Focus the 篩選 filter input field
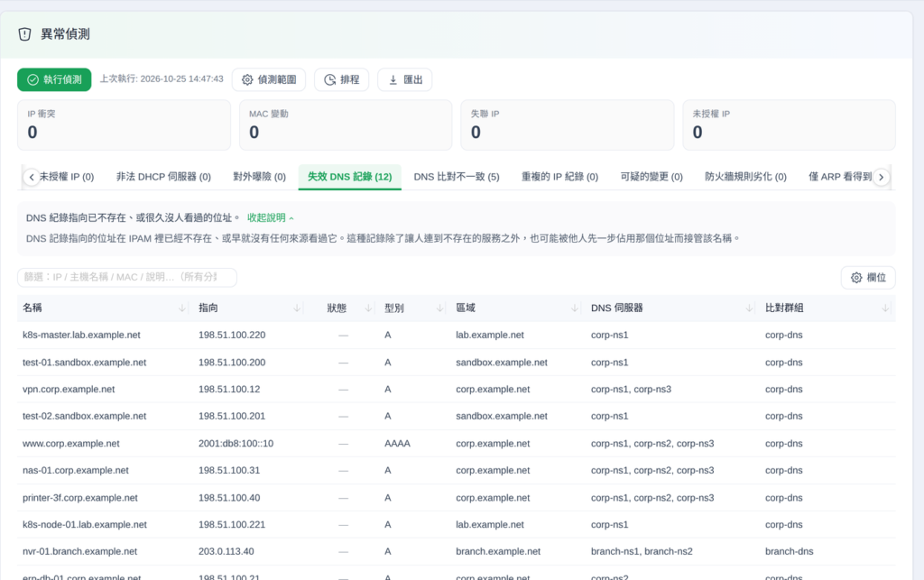The height and width of the screenshot is (580, 924). (126, 277)
